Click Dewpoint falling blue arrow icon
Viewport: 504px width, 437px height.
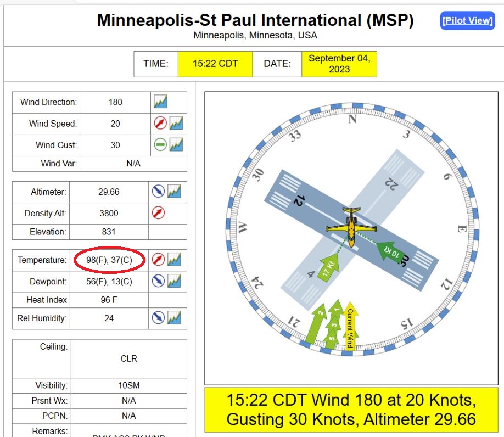tap(158, 281)
